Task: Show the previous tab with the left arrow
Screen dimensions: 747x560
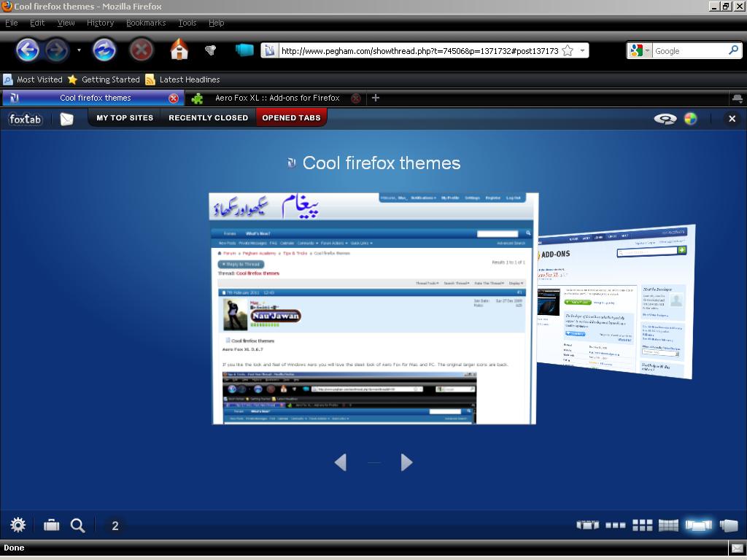Action: [341, 462]
